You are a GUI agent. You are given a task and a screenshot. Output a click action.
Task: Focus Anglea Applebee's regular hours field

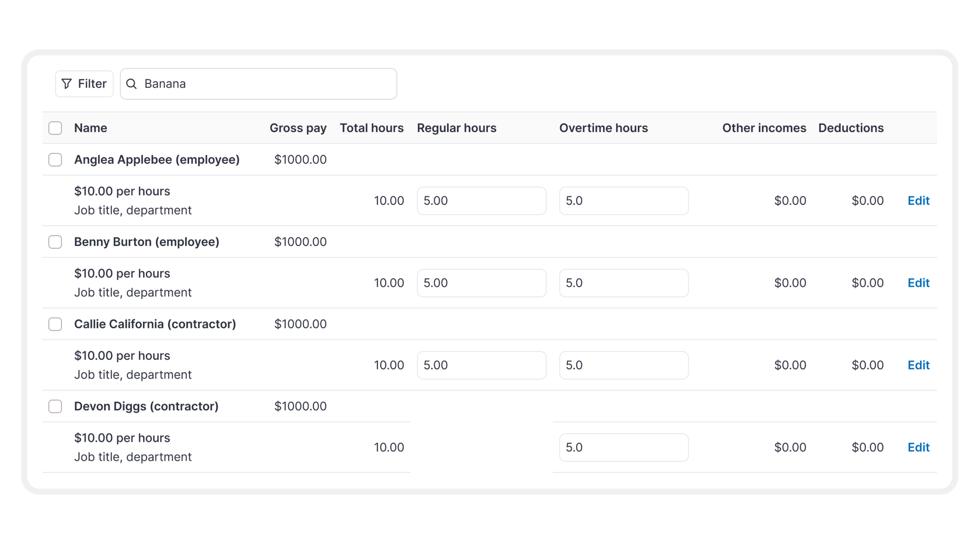(481, 201)
